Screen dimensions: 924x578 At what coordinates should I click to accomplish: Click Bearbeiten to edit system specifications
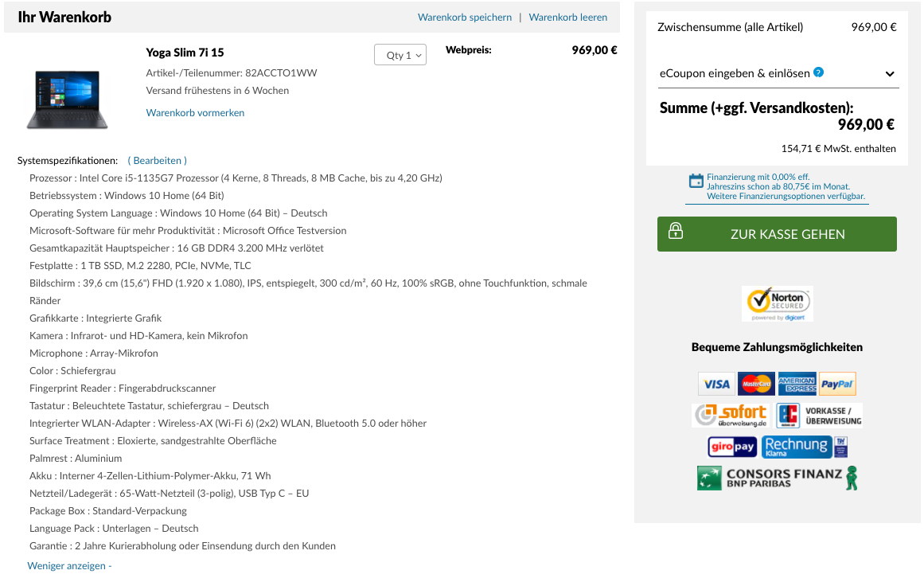[x=158, y=160]
